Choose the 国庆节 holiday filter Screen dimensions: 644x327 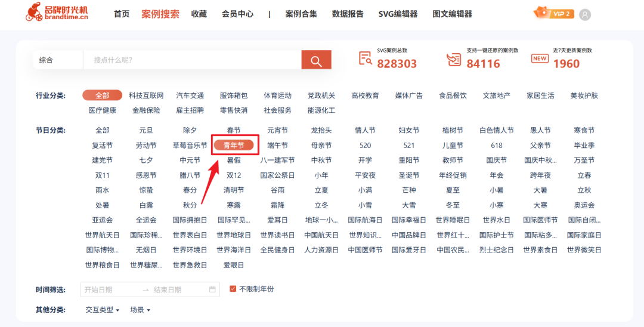tap(497, 160)
